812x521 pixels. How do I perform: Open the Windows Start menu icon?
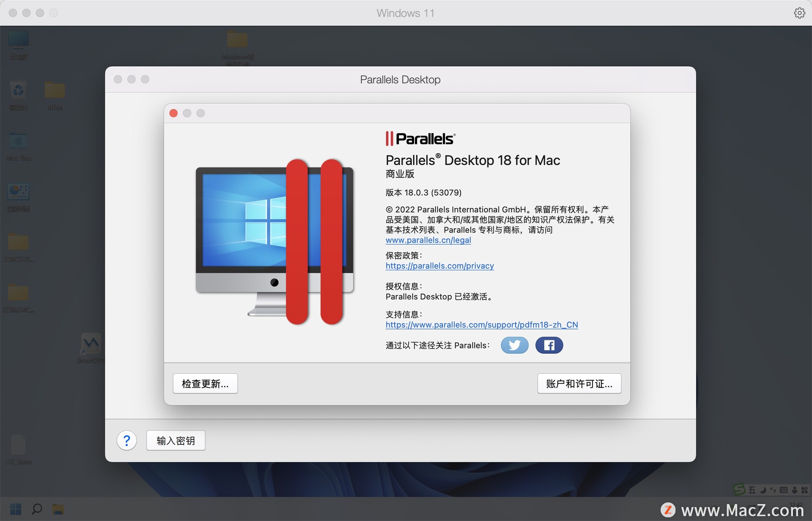16,509
